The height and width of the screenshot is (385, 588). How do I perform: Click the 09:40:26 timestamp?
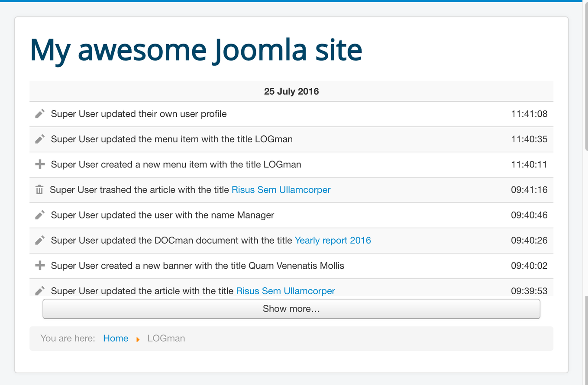[529, 240]
